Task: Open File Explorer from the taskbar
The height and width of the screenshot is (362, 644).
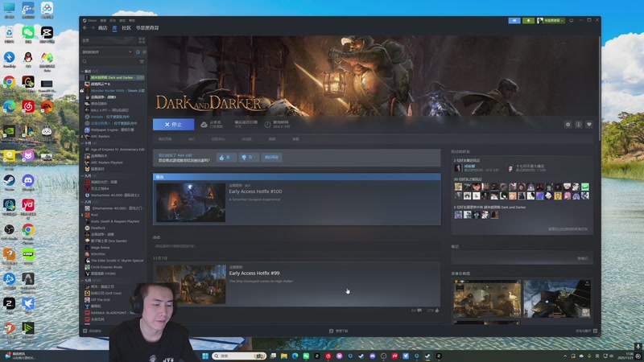Action: coord(284,356)
